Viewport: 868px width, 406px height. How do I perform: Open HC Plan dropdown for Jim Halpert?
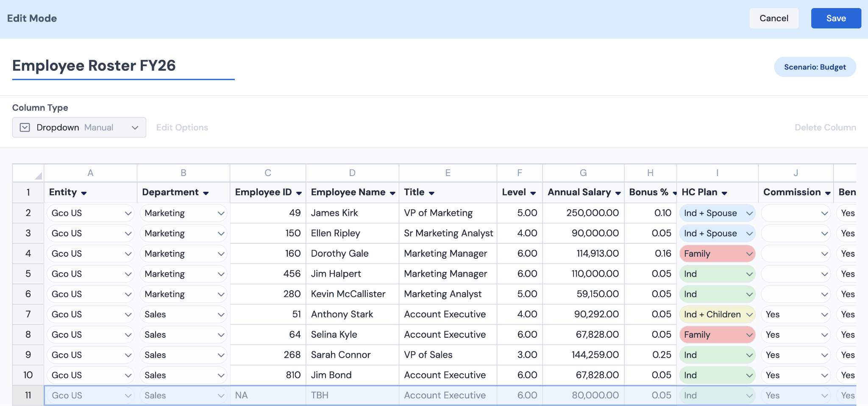(x=717, y=274)
